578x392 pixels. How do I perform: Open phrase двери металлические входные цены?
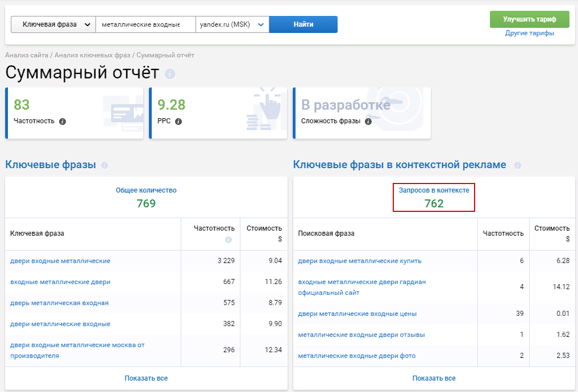pos(357,314)
